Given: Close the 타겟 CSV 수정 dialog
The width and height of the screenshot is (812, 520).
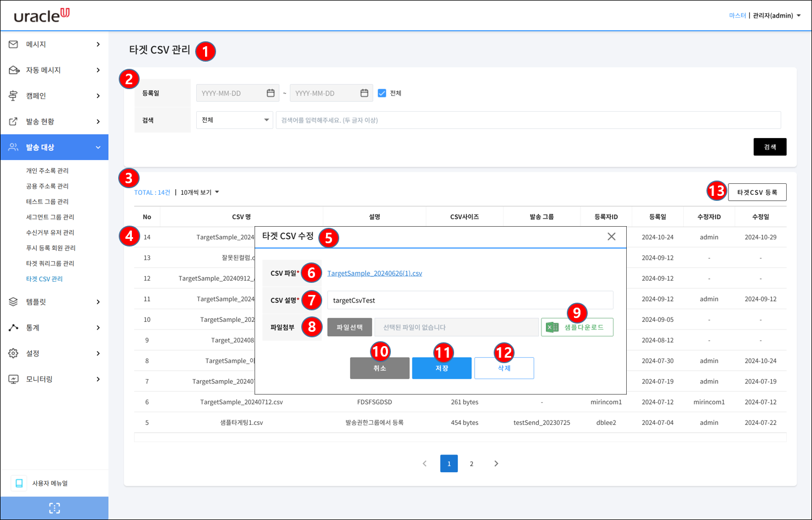Looking at the screenshot, I should (611, 237).
